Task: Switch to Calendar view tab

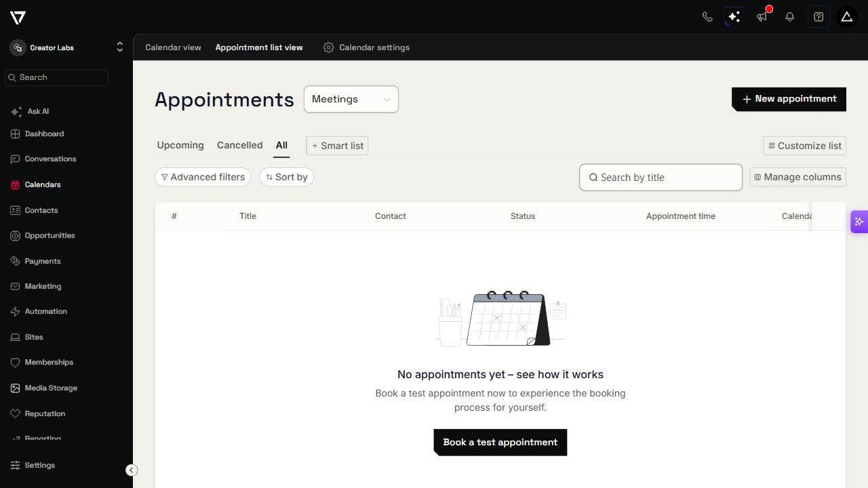Action: pos(173,47)
